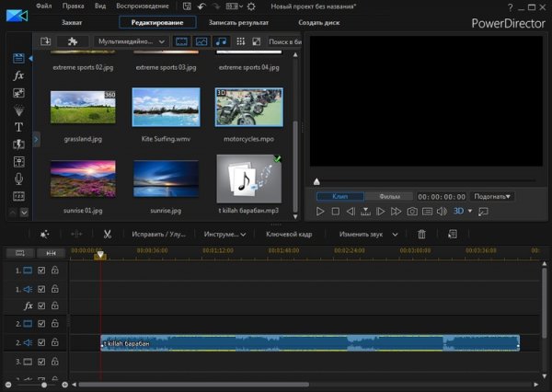Expand the Мультимедийно... library dropdown
The height and width of the screenshot is (392, 552).
(163, 41)
